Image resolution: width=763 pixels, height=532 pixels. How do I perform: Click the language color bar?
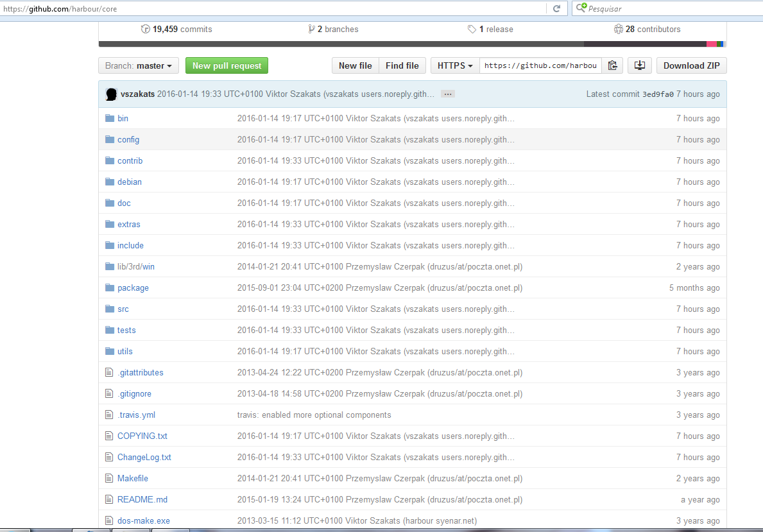[x=412, y=44]
